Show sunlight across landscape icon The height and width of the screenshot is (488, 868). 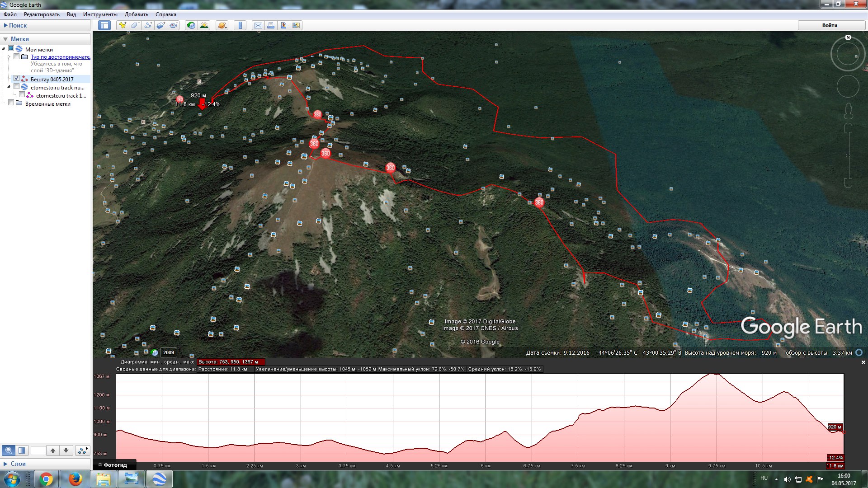pyautogui.click(x=204, y=25)
